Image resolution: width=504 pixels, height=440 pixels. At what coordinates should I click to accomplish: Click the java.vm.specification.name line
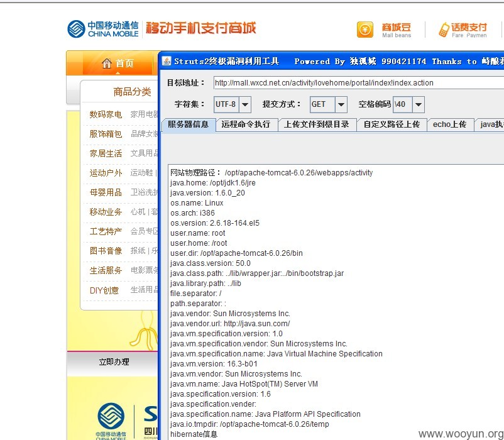pyautogui.click(x=277, y=354)
